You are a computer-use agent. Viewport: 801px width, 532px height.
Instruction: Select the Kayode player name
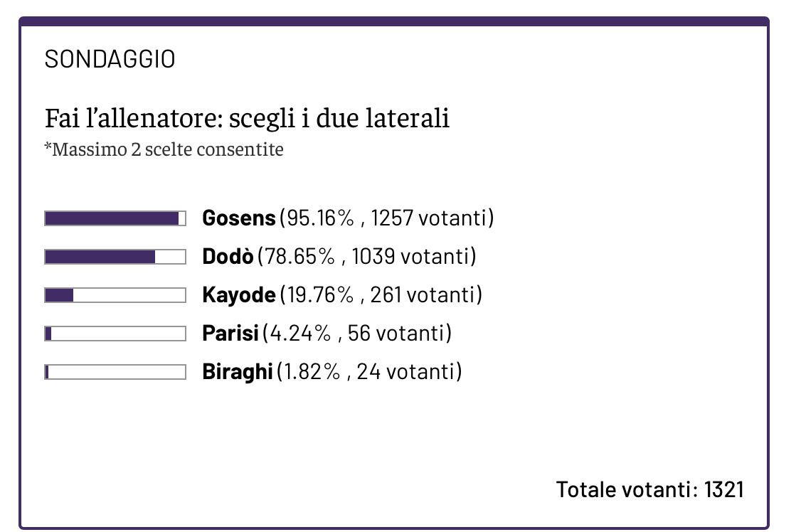coord(239,295)
